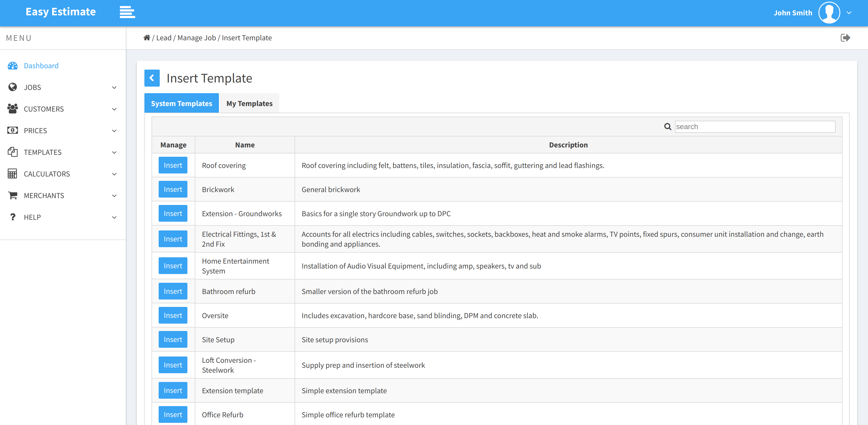Click the Manage Job breadcrumb link

click(x=197, y=38)
